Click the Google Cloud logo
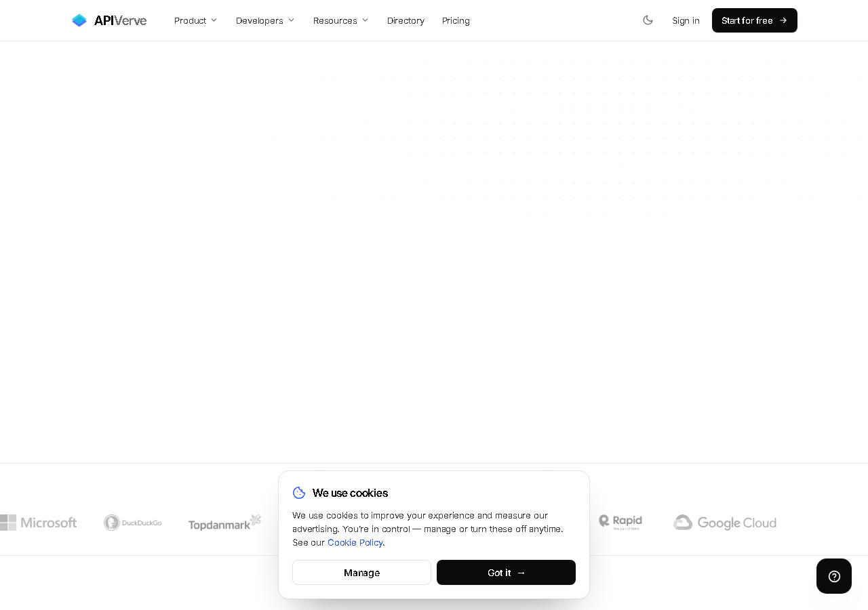The width and height of the screenshot is (868, 610). [725, 523]
